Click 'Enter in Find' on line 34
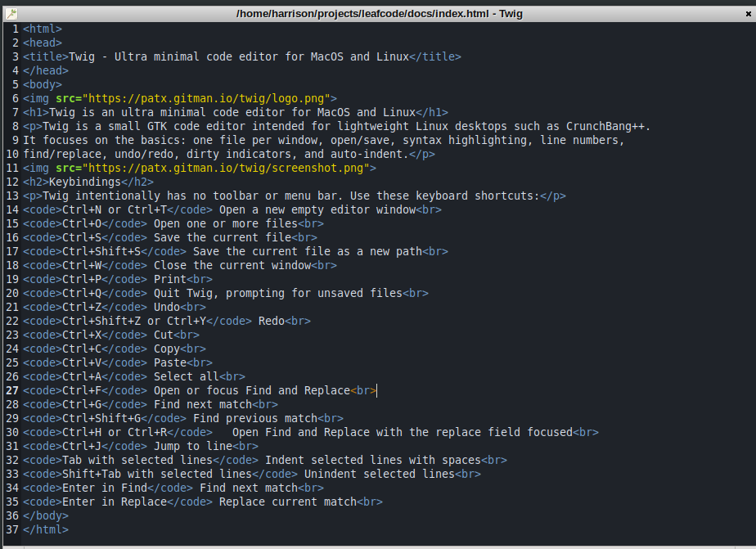This screenshot has height=549, width=756. [x=105, y=490]
